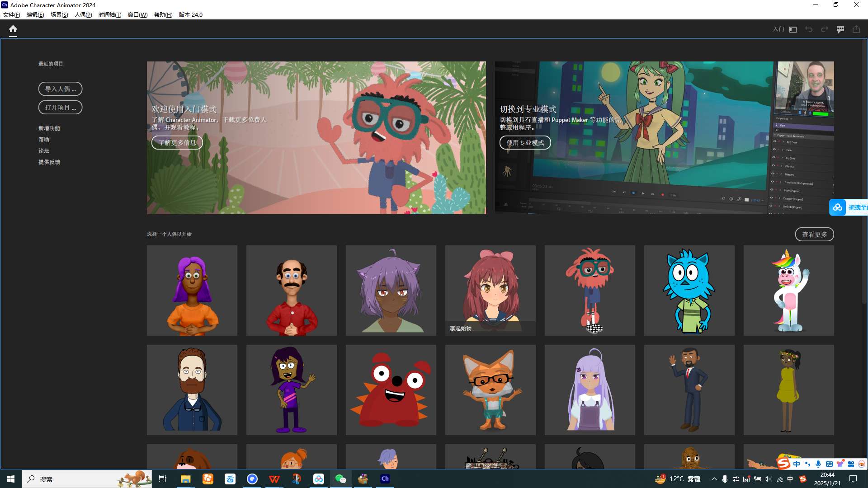
Task: Click the Sogou toolbar microphone icon
Action: click(818, 464)
